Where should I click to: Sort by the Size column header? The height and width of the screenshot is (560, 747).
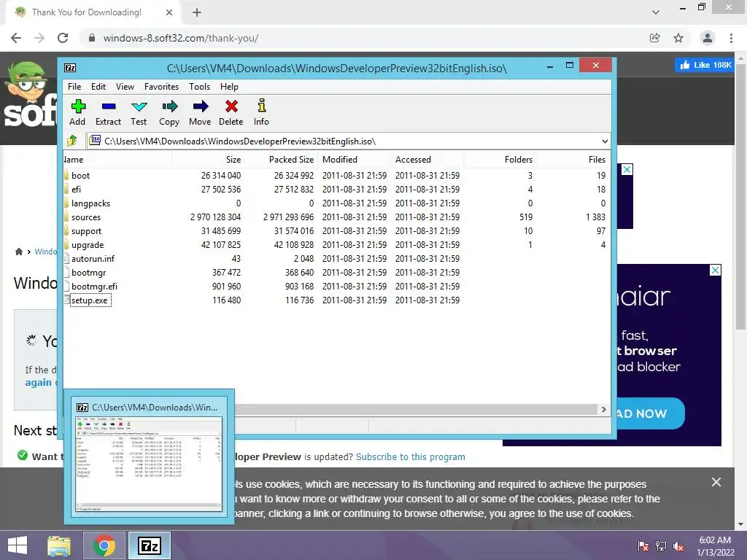click(207, 160)
